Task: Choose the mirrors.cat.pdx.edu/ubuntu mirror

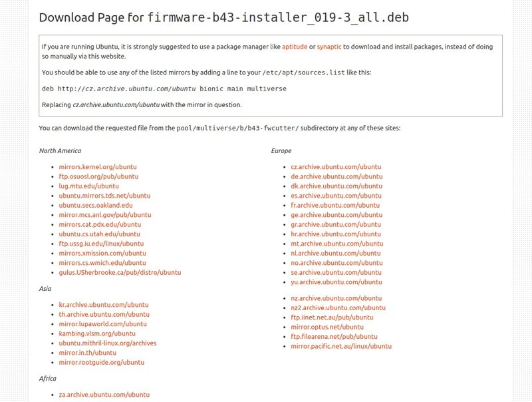Action: (x=100, y=224)
